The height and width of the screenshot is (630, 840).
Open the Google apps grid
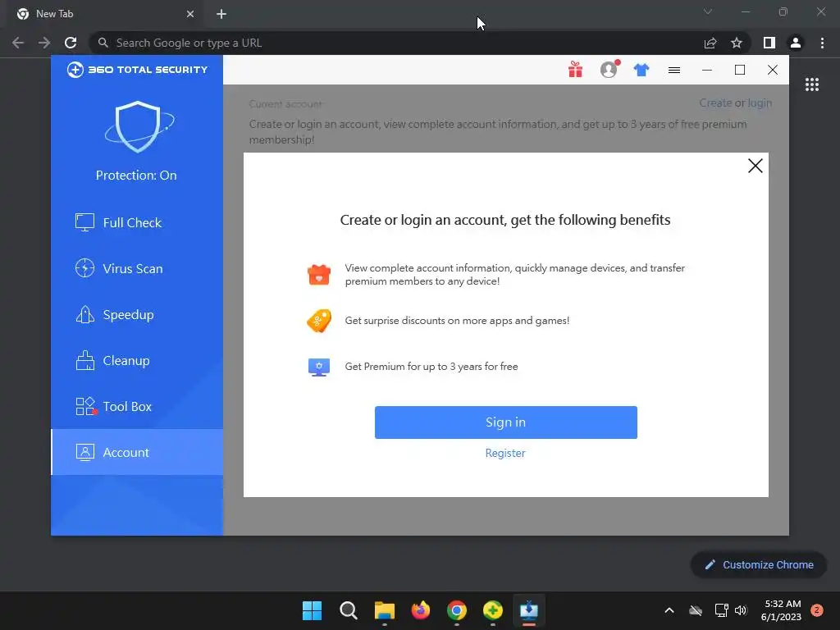812,84
